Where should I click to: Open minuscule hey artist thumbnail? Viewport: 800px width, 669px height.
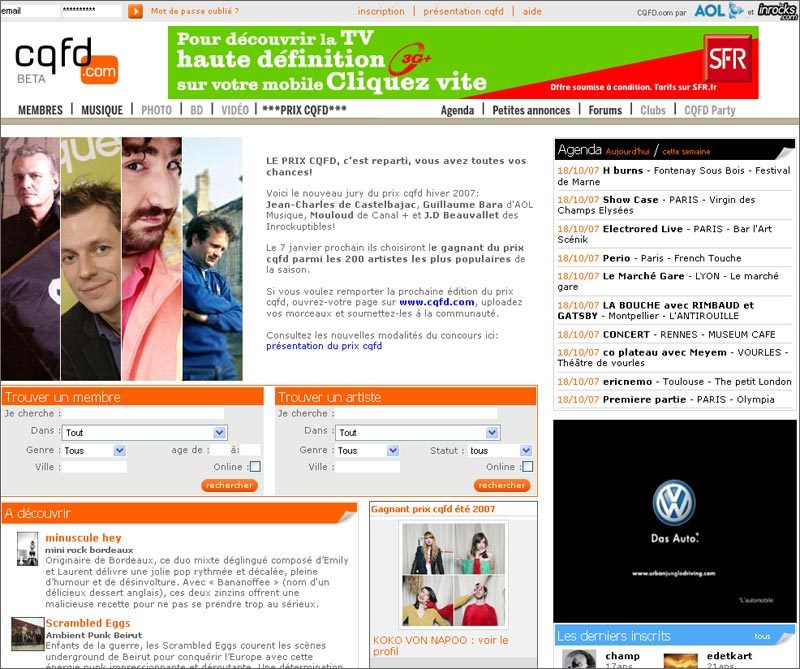click(x=28, y=549)
